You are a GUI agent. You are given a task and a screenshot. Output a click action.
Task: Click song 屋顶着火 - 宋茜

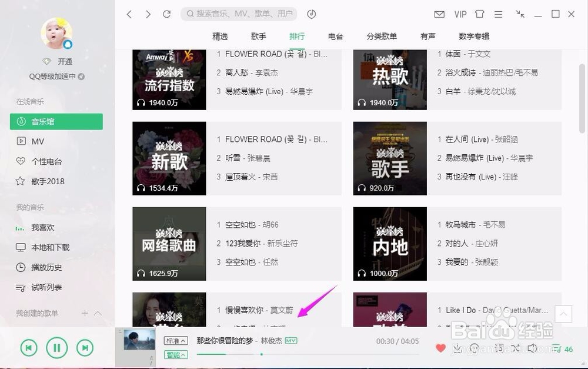(x=251, y=177)
